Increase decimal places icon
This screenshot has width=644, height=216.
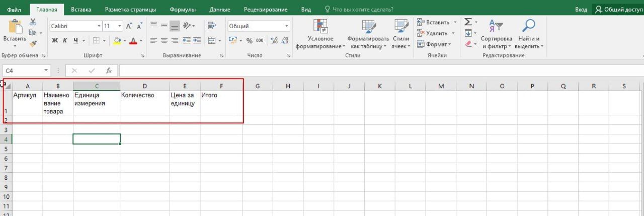click(274, 41)
